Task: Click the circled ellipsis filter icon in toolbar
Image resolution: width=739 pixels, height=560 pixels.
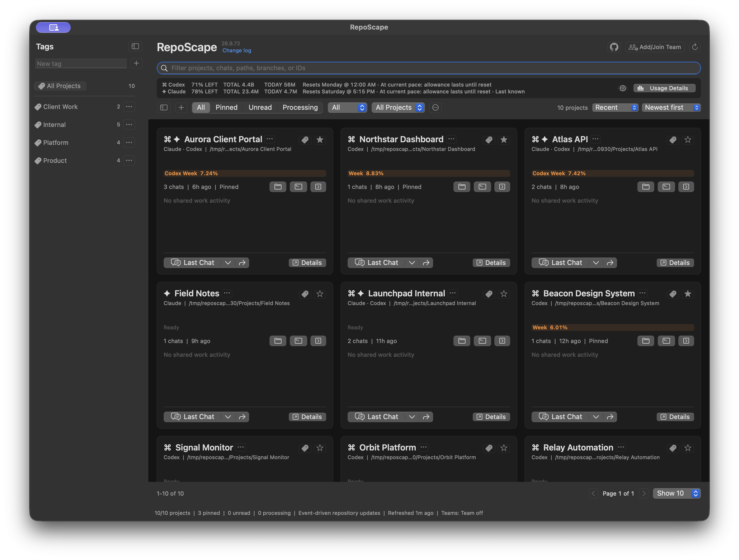Action: 435,108
